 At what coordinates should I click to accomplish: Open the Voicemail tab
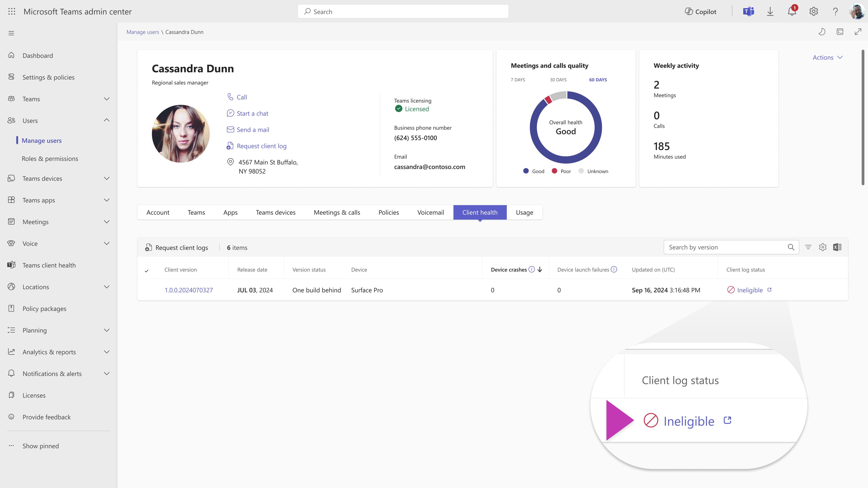click(x=431, y=212)
